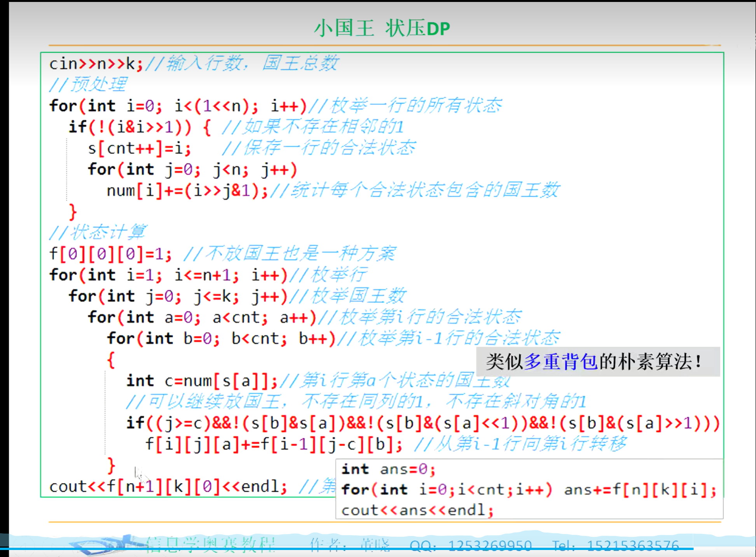Click the loop 'for(int j=0; j<n; j++)'
This screenshot has height=557, width=756.
192,169
